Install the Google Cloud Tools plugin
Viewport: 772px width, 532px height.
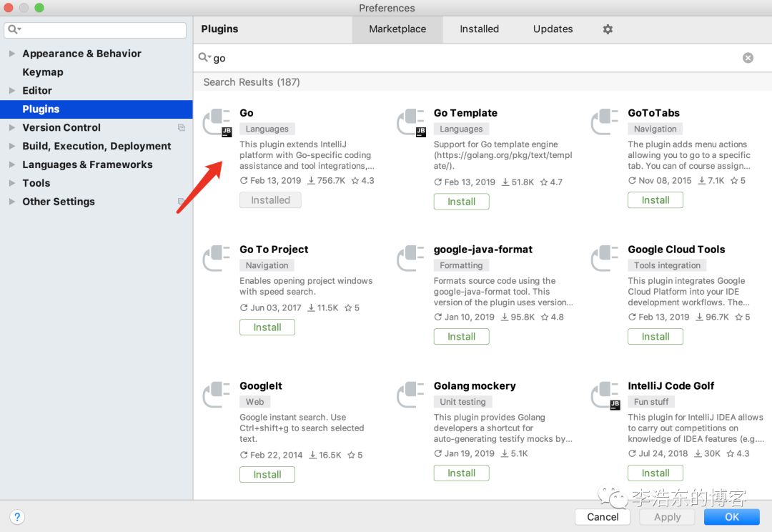pos(655,337)
